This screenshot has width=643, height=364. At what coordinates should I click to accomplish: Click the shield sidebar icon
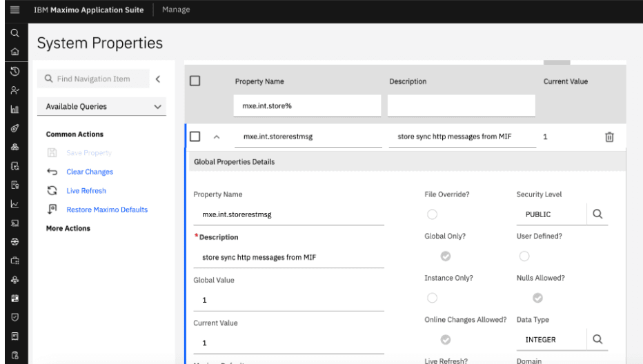[14, 317]
